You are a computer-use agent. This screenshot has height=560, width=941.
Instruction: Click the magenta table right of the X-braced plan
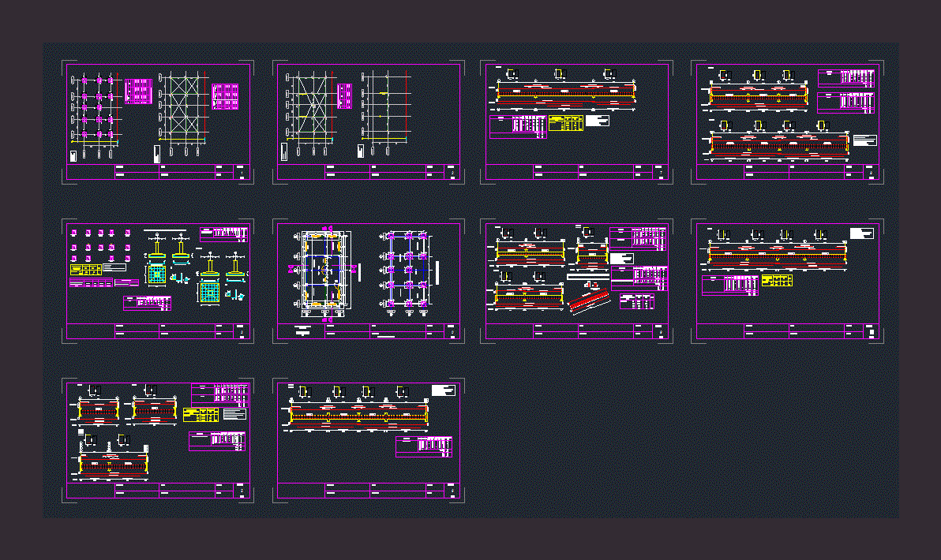(225, 97)
